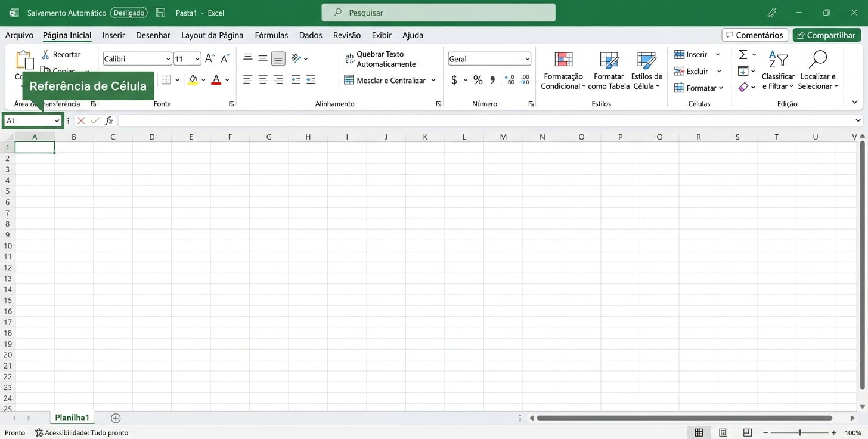Decrease font size with the smaller A icon
868x439 pixels.
pos(225,58)
